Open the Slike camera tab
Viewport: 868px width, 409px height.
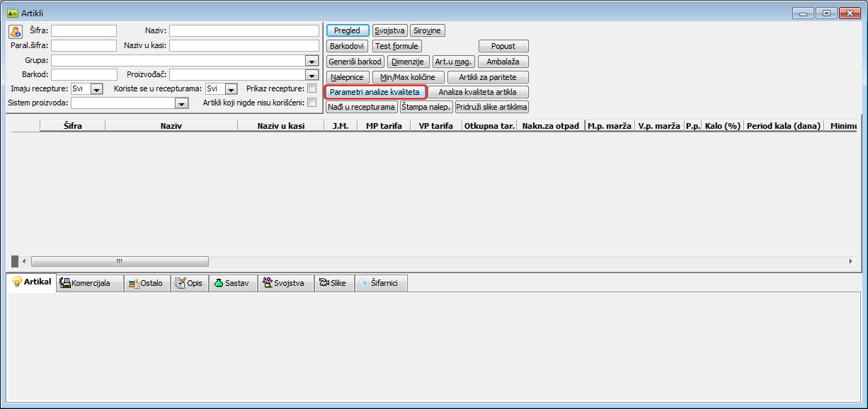click(x=333, y=283)
